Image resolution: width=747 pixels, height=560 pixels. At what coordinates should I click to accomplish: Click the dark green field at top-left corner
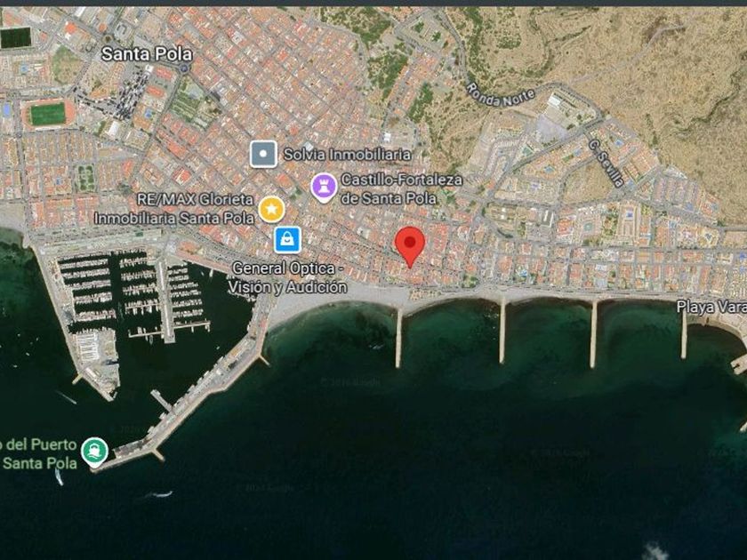tap(16, 37)
